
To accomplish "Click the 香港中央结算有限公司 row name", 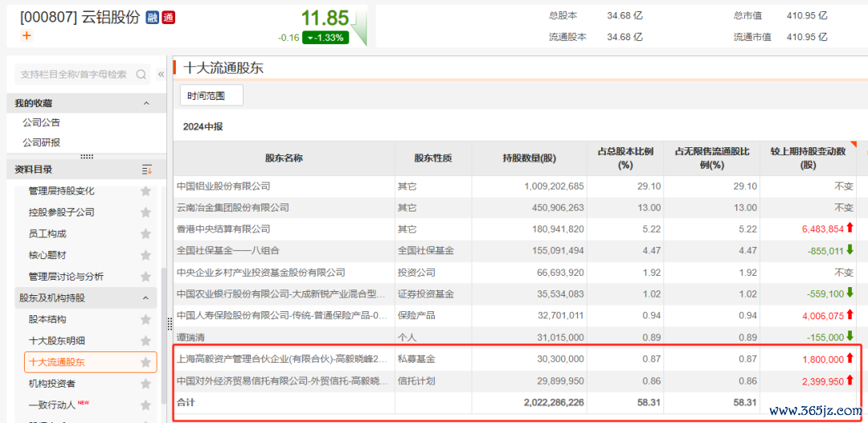I will pyautogui.click(x=223, y=228).
